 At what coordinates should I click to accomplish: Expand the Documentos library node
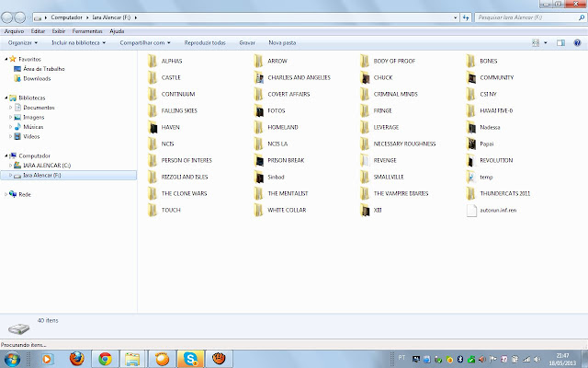click(10, 108)
